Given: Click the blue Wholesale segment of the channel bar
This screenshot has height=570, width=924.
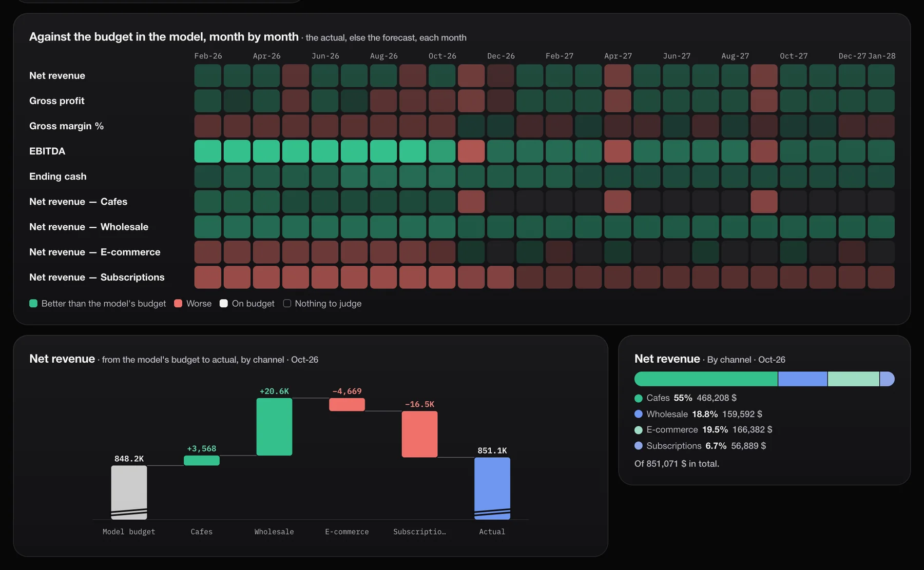Looking at the screenshot, I should click(803, 379).
